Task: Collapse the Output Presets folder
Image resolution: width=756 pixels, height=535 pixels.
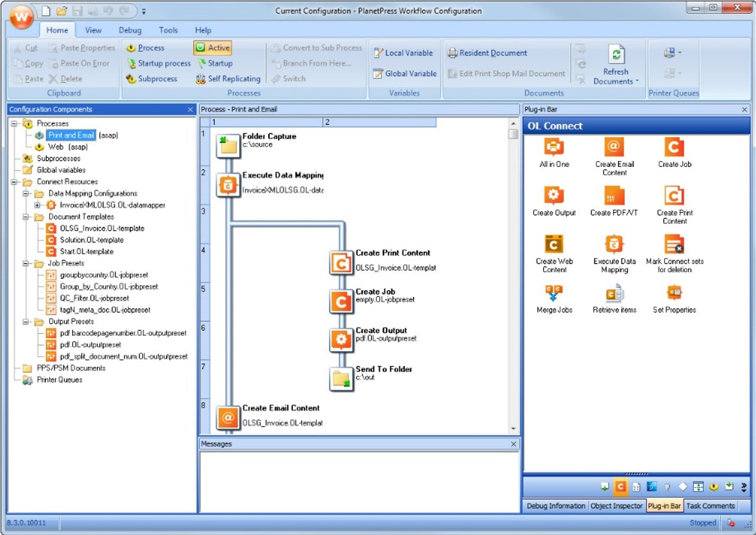Action: 26,321
